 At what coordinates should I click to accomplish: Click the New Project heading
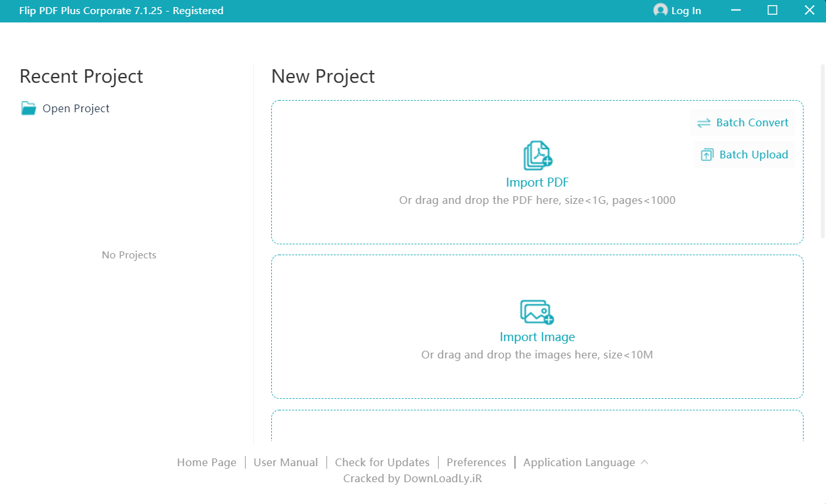coord(323,76)
